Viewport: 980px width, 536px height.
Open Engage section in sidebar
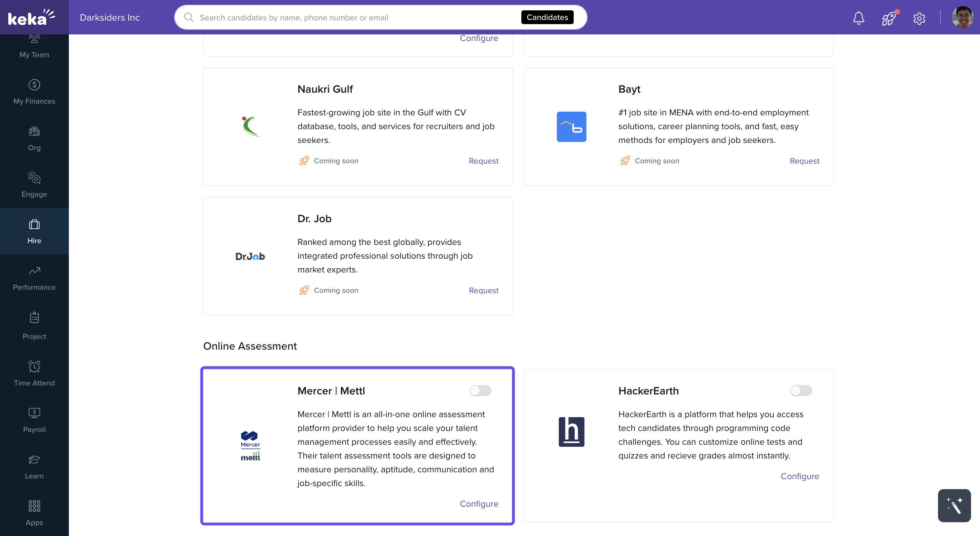pos(34,185)
